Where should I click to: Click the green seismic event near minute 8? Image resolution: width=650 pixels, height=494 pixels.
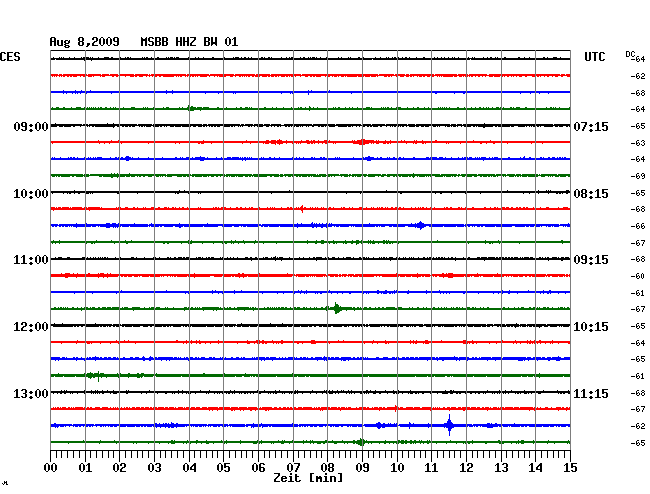[337, 308]
